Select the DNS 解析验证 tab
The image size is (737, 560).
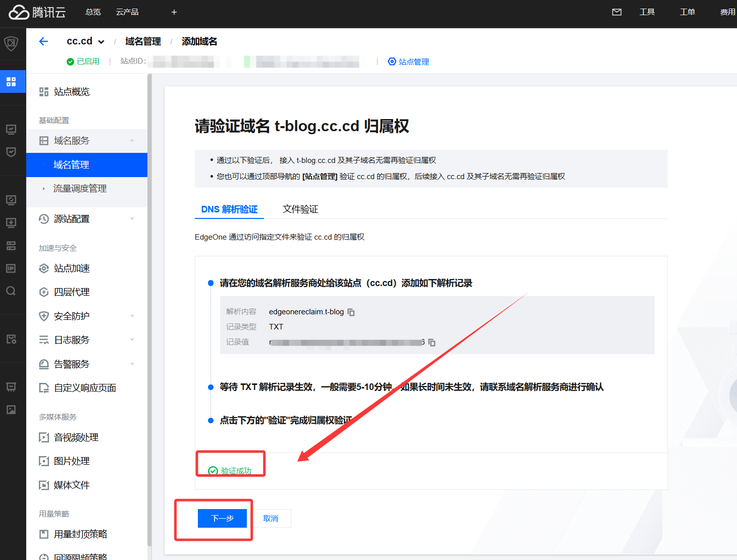pyautogui.click(x=229, y=209)
